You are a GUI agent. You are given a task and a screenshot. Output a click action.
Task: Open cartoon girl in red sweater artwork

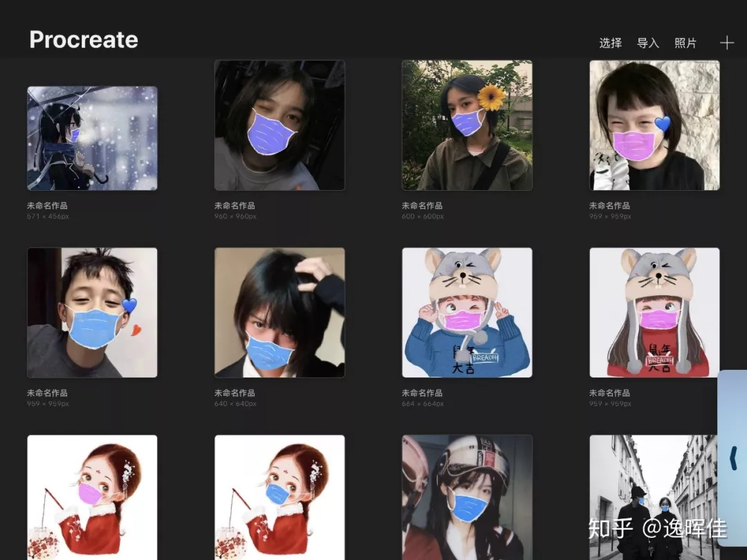[x=654, y=312]
